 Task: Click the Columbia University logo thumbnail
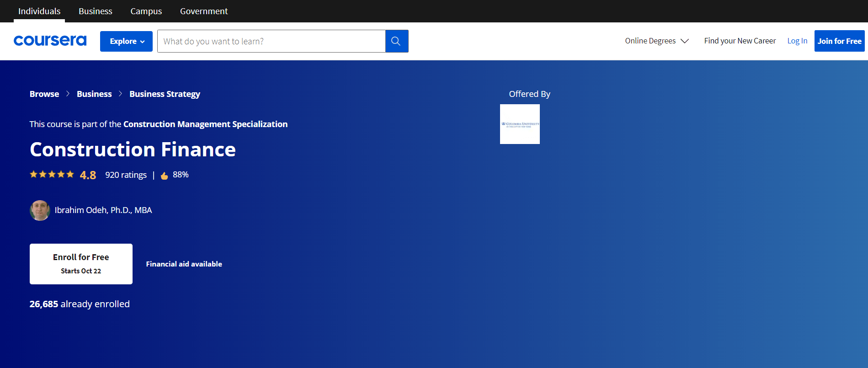[x=520, y=124]
